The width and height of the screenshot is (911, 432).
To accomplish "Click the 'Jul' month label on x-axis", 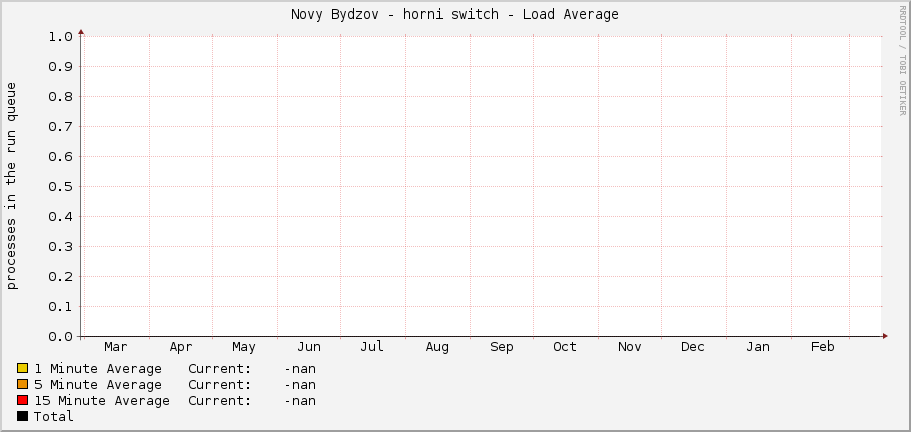I will (372, 347).
